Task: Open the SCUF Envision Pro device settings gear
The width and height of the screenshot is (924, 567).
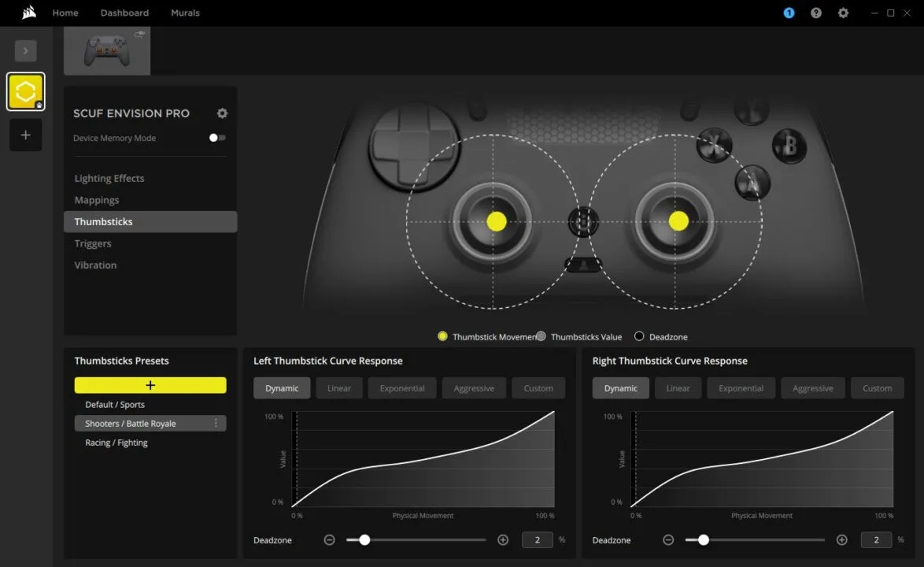Action: [222, 113]
